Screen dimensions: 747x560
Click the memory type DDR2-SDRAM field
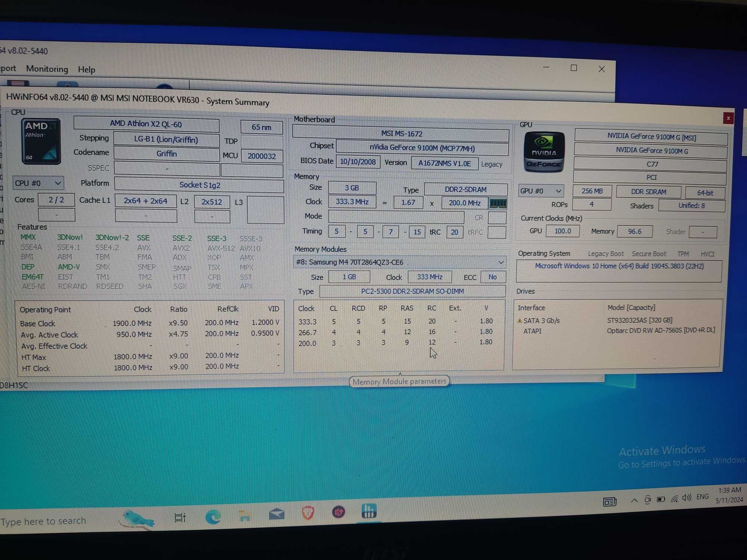pyautogui.click(x=465, y=190)
